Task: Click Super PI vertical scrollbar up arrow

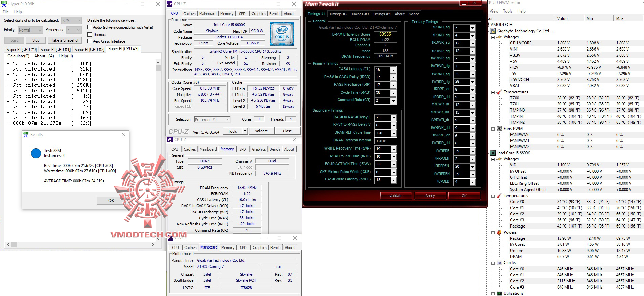Action: [158, 63]
